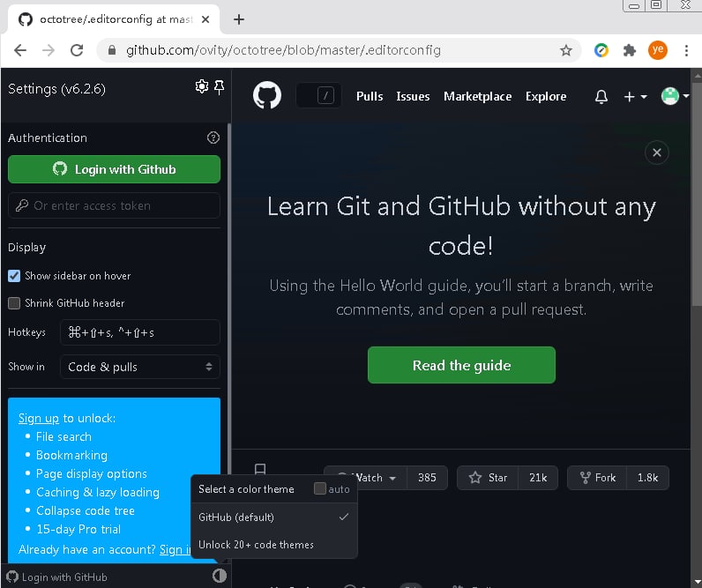Enable Shrink GitHub header checkbox
The width and height of the screenshot is (702, 588).
(x=14, y=303)
